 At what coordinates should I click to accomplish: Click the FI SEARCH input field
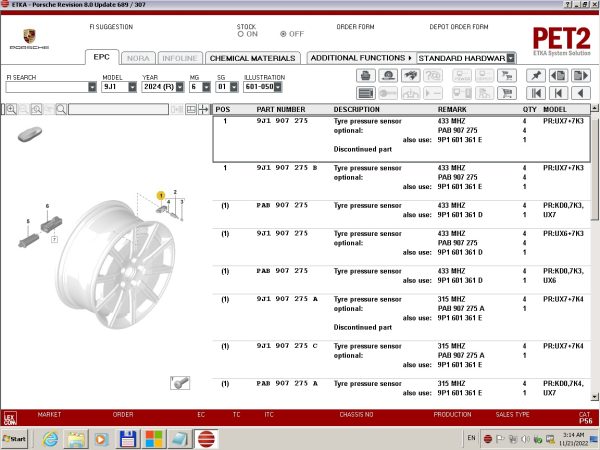pos(47,87)
